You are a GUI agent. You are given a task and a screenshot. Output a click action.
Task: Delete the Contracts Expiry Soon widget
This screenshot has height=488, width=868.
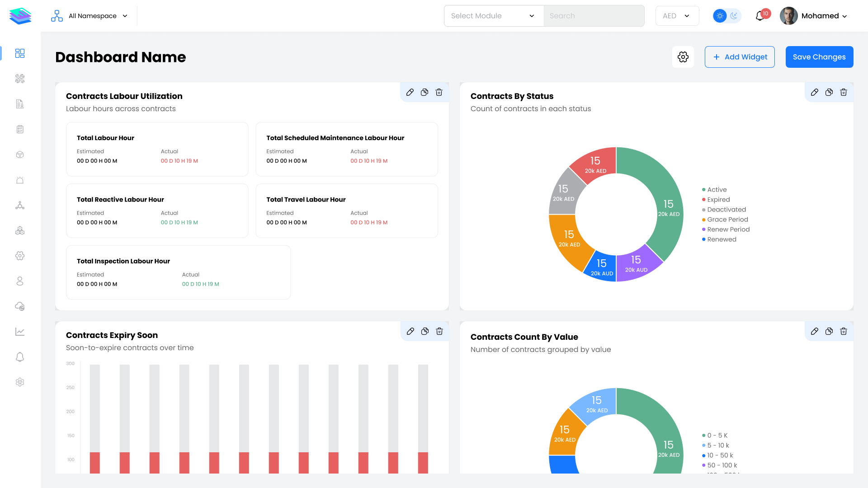(439, 331)
